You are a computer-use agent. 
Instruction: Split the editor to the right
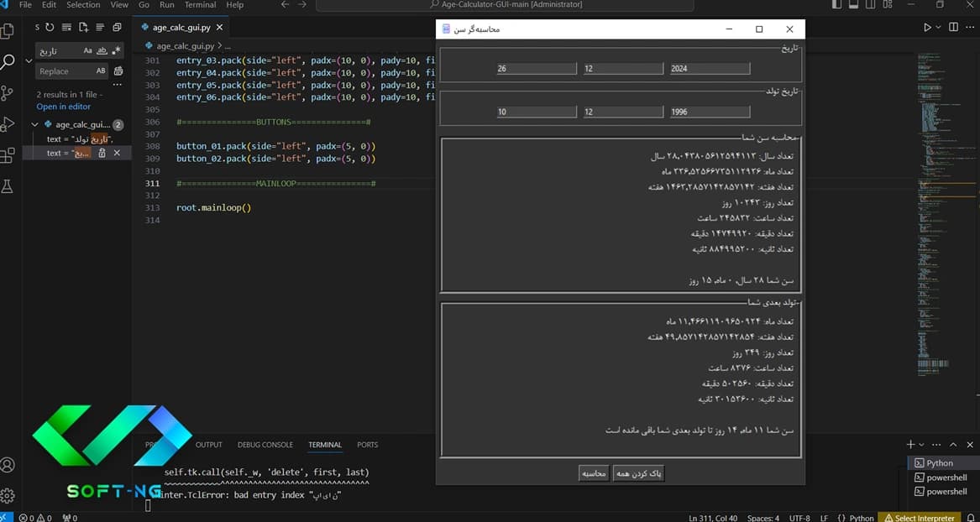[x=953, y=28]
